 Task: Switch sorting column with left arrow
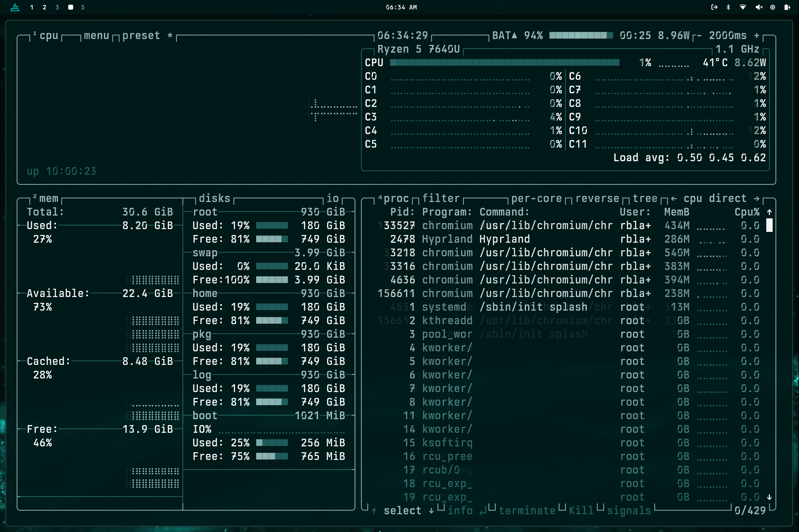(x=674, y=198)
